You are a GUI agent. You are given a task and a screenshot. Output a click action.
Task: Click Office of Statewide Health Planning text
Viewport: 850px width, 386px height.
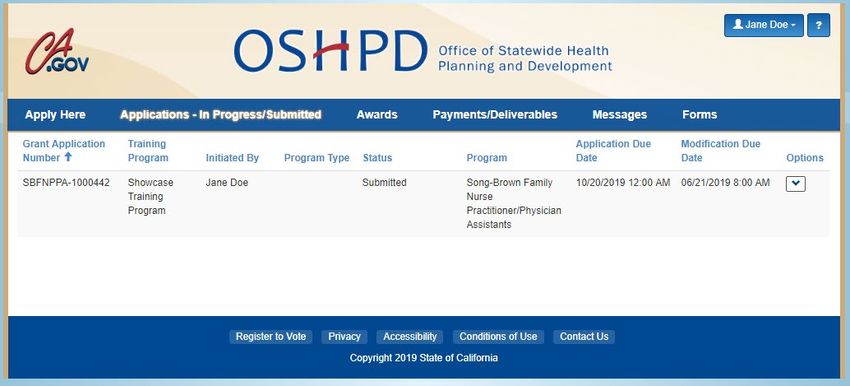coord(525,59)
